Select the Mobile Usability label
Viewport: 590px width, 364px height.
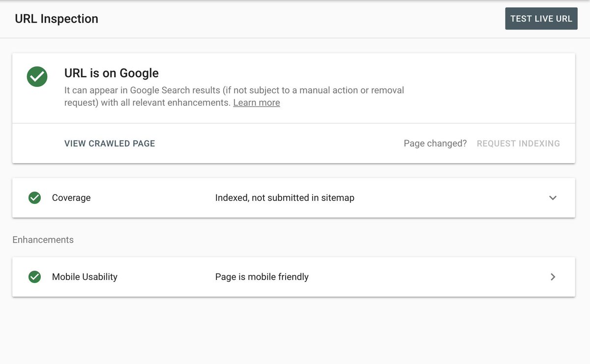pos(85,277)
